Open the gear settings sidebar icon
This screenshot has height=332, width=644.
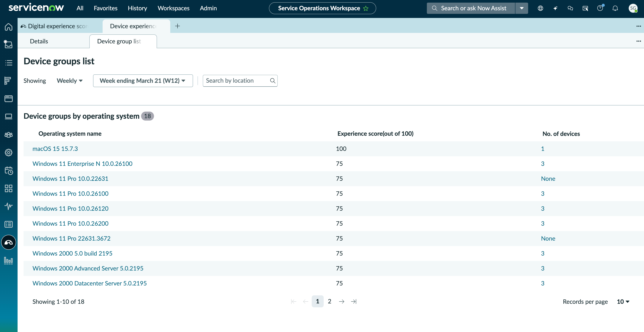(8, 153)
